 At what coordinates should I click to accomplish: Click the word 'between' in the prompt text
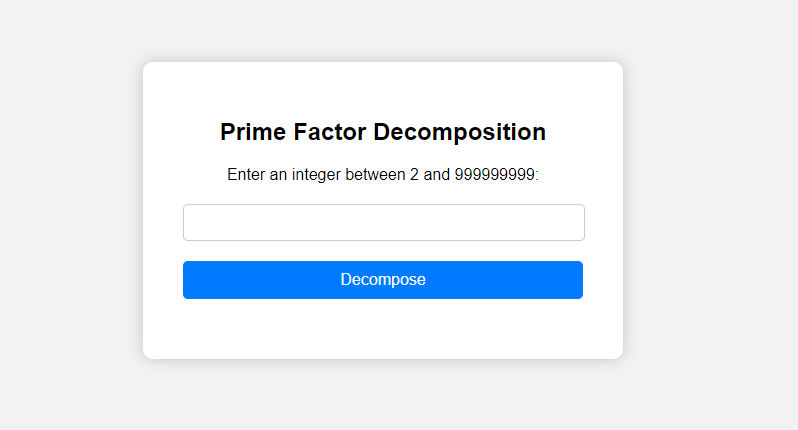click(x=375, y=175)
